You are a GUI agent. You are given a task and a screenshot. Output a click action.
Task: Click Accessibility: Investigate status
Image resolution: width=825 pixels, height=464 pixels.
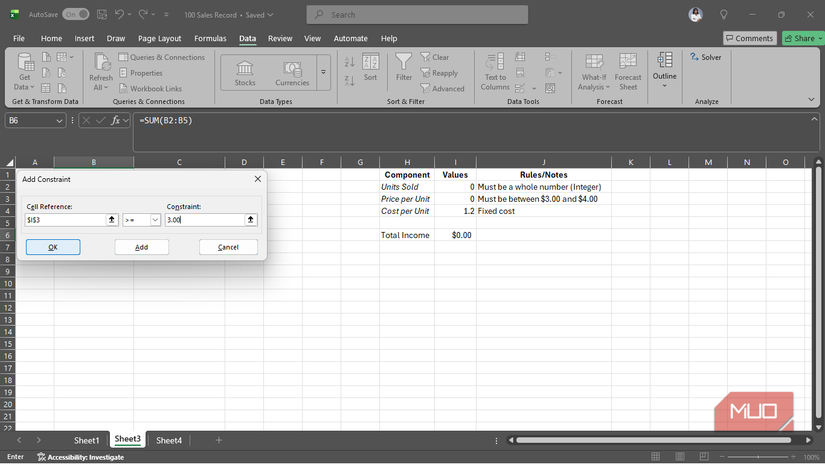point(81,457)
